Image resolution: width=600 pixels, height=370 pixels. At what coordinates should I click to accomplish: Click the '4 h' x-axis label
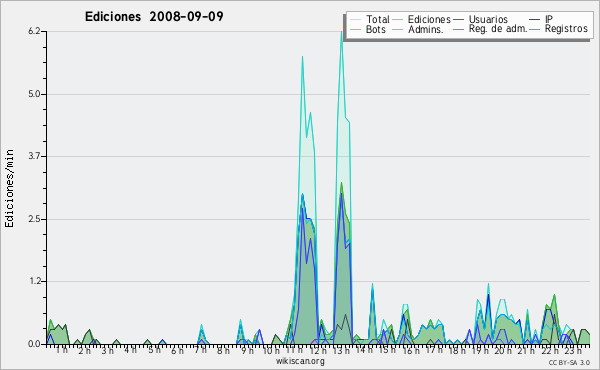(x=130, y=350)
